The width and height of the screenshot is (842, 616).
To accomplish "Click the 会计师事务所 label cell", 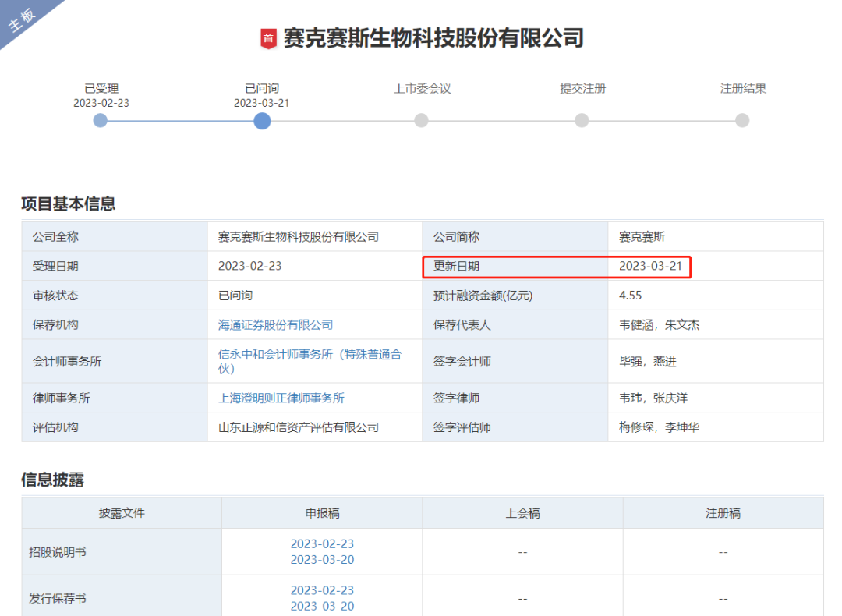I will pos(115,362).
